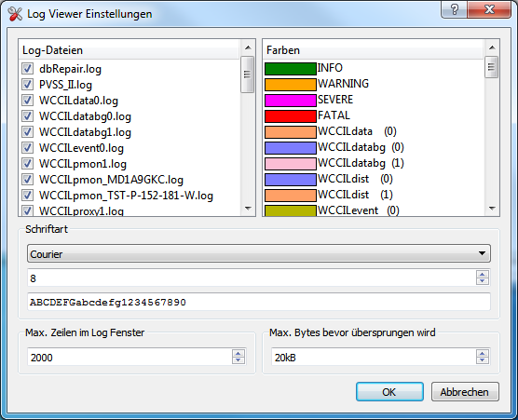The height and width of the screenshot is (420, 518).
Task: Toggle WCCILevent0.log checkbox
Action: point(27,147)
